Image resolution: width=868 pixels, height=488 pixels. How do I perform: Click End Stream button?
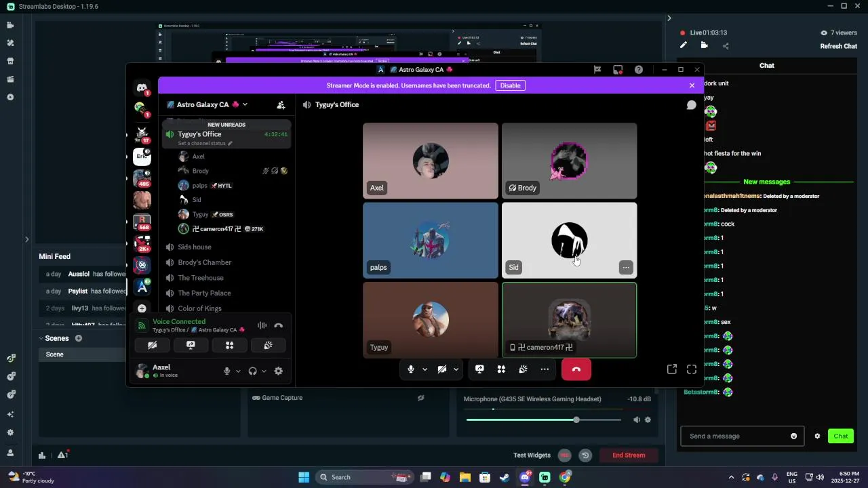click(629, 455)
